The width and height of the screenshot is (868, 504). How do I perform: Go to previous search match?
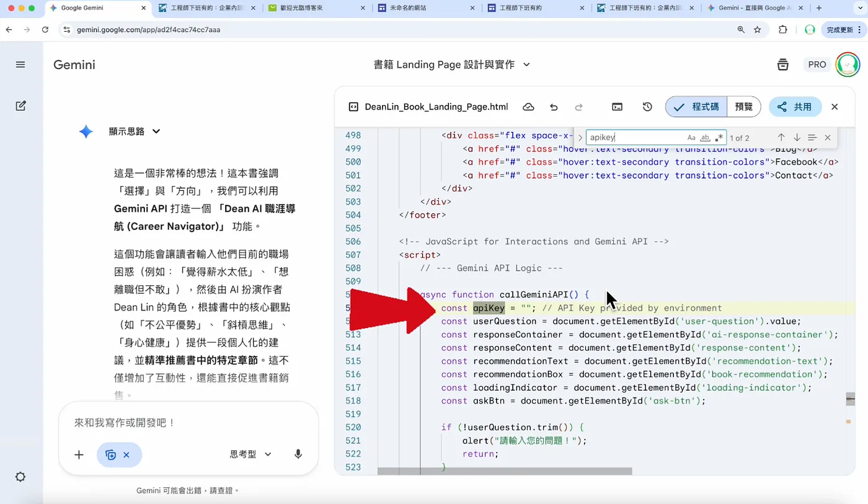[x=781, y=138]
